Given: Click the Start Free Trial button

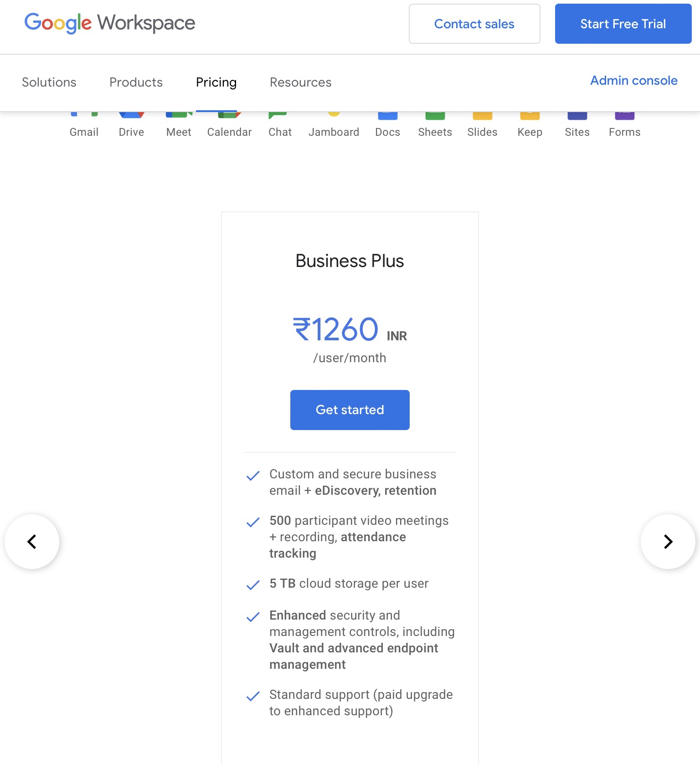Looking at the screenshot, I should pos(623,24).
